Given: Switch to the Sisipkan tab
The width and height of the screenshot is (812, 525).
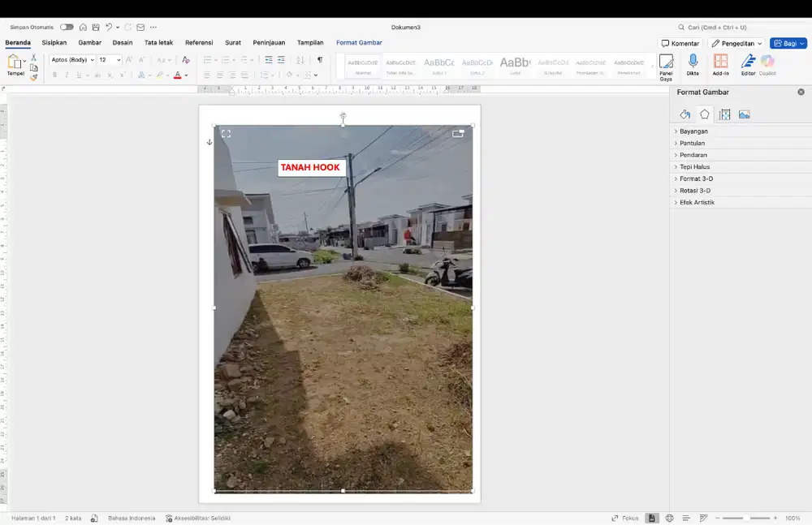Looking at the screenshot, I should (x=54, y=43).
